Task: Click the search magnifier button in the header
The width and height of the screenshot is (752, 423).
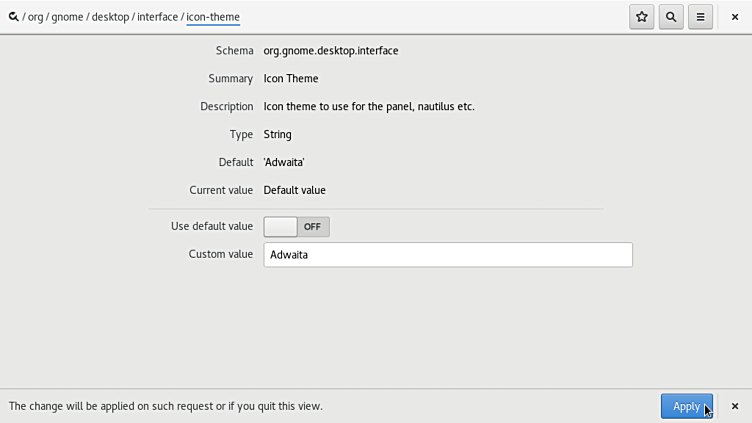Action: pos(671,17)
